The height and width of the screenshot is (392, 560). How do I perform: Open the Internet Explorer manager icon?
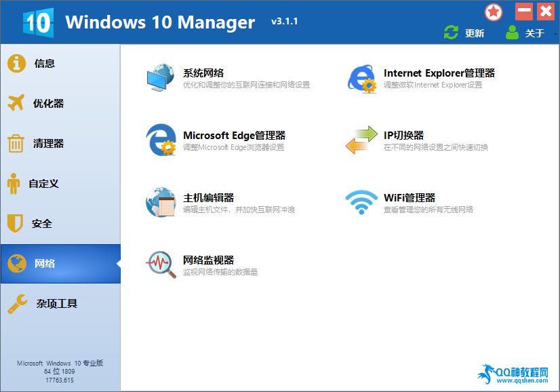pos(362,79)
